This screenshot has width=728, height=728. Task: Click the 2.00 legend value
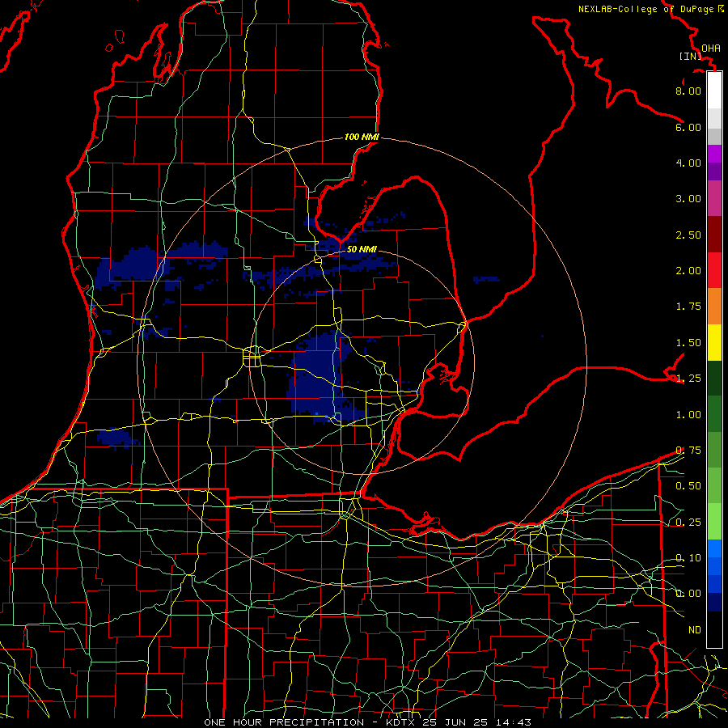688,271
